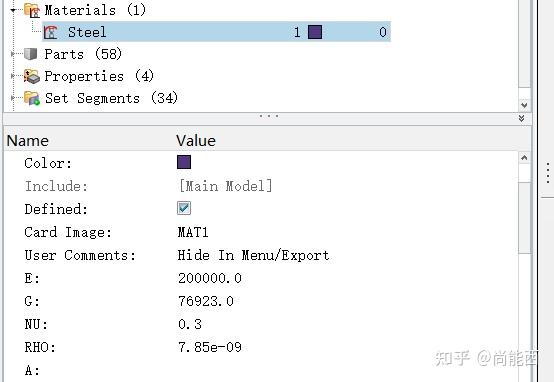The width and height of the screenshot is (554, 382).
Task: Click the RHO value field 7.85e-09
Action: point(210,347)
